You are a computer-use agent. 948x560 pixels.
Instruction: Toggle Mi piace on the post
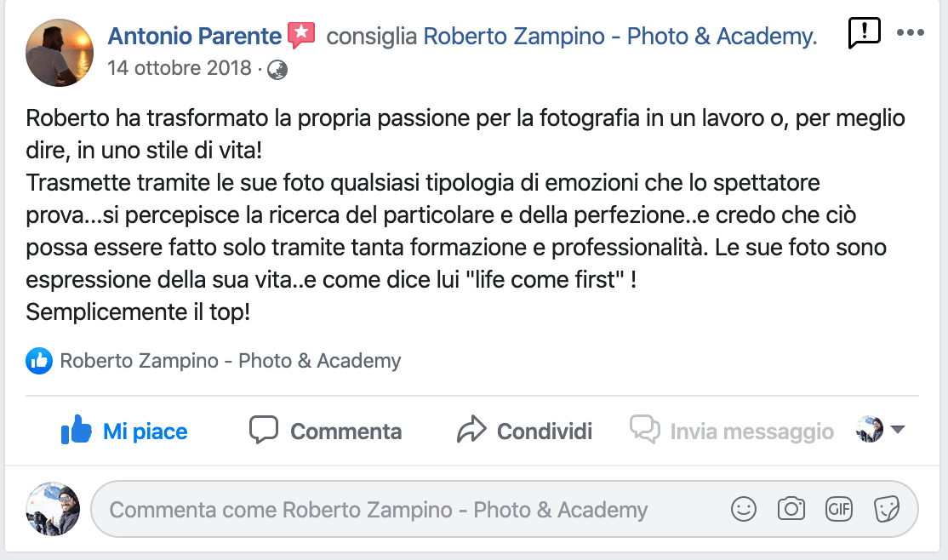[x=124, y=431]
